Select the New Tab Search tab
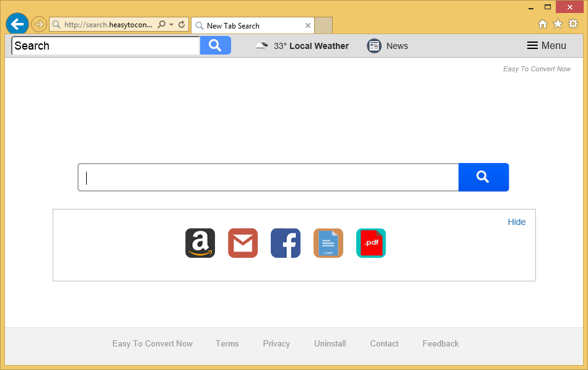 248,25
